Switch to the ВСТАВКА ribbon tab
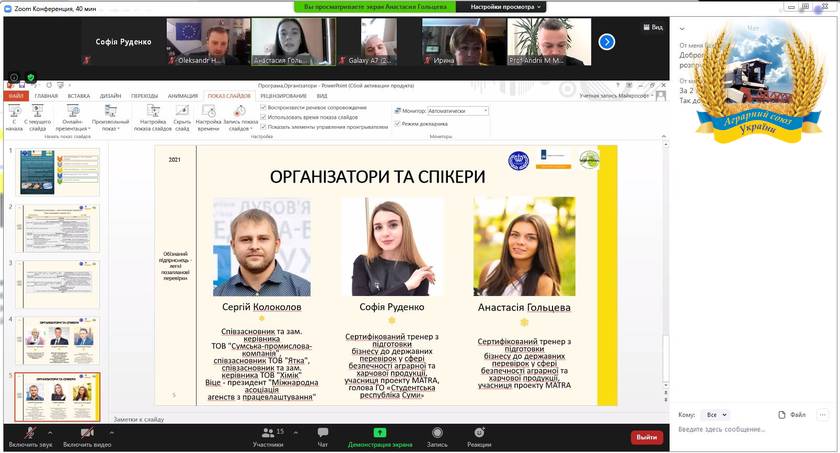 point(79,96)
